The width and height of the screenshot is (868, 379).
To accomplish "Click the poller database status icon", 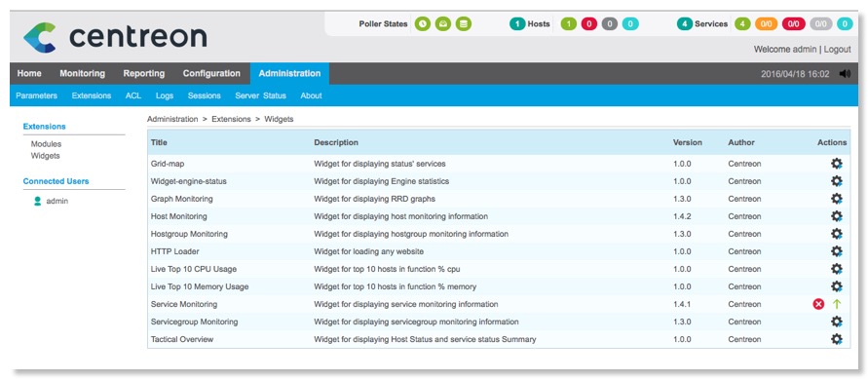I will [464, 23].
